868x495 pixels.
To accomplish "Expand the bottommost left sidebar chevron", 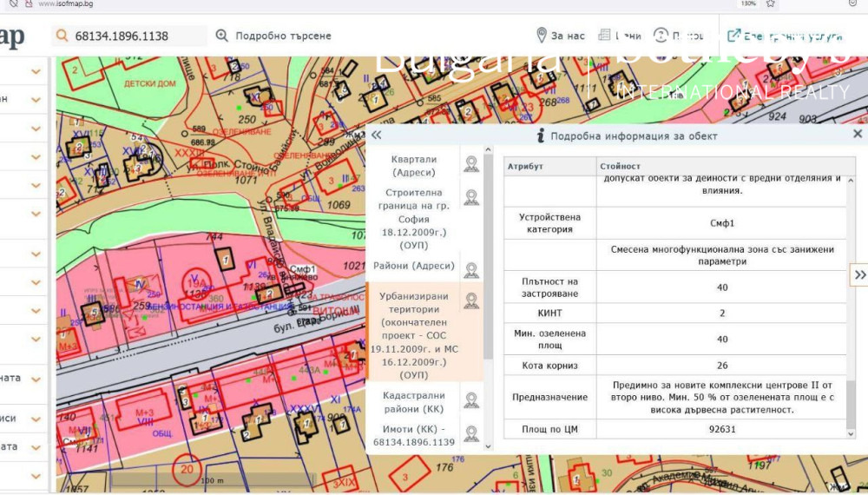I will click(x=36, y=476).
